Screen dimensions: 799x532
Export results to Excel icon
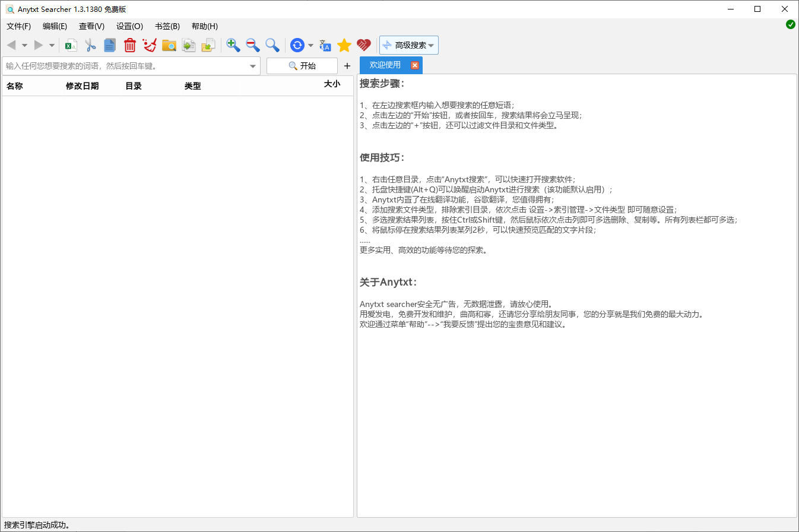click(x=71, y=45)
